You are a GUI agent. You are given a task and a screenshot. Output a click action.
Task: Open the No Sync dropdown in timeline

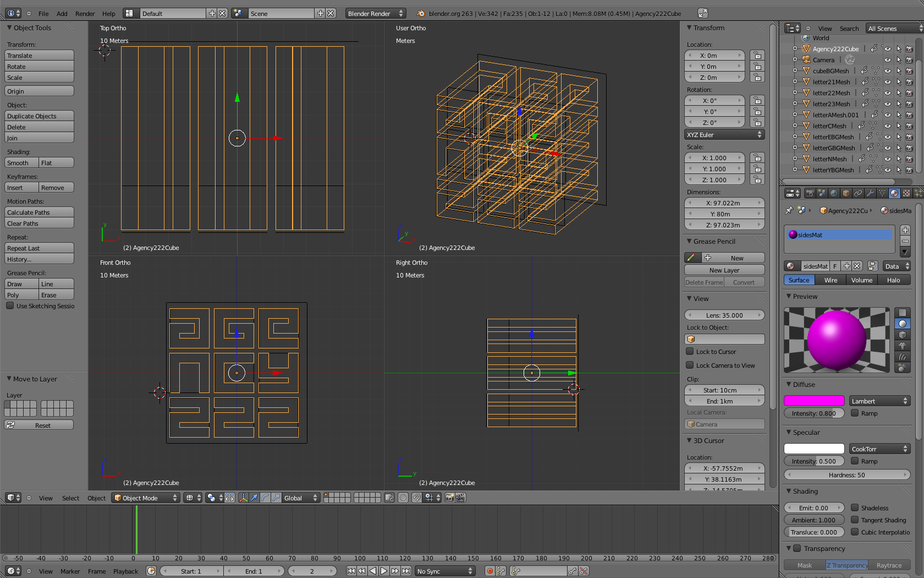(445, 571)
